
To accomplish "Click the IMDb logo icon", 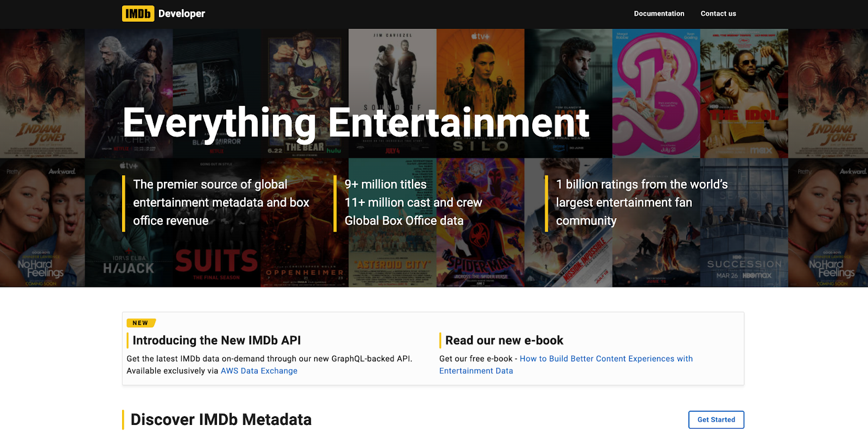I will (138, 14).
